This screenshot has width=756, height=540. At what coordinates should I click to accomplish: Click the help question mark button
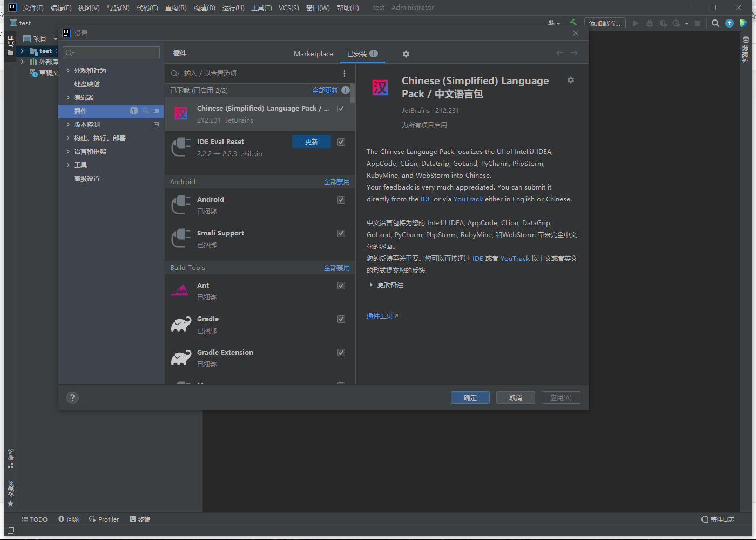[x=72, y=397]
